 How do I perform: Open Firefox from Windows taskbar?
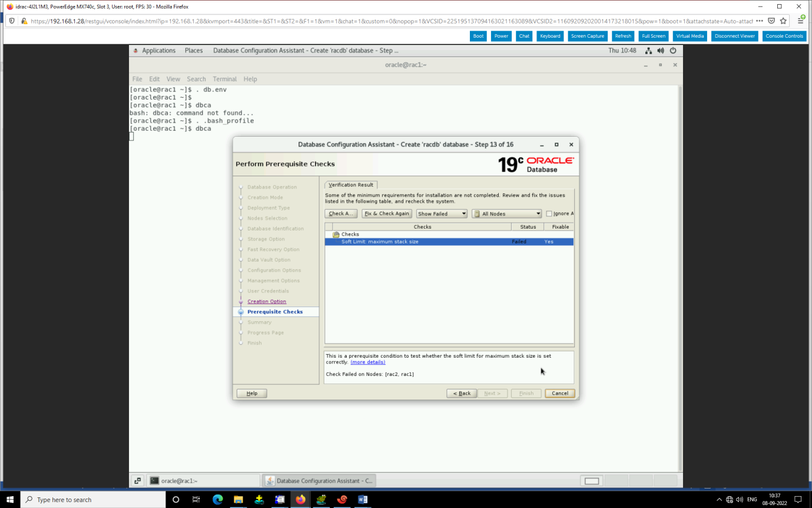pos(300,499)
